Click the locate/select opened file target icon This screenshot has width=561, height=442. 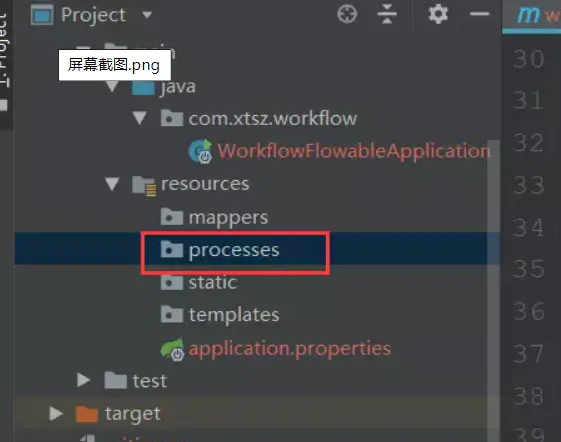pyautogui.click(x=347, y=14)
